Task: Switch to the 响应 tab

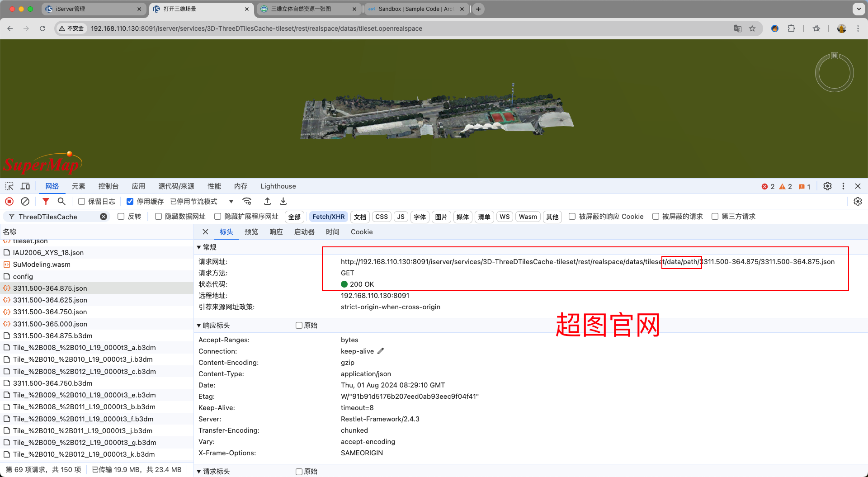Action: (276, 232)
